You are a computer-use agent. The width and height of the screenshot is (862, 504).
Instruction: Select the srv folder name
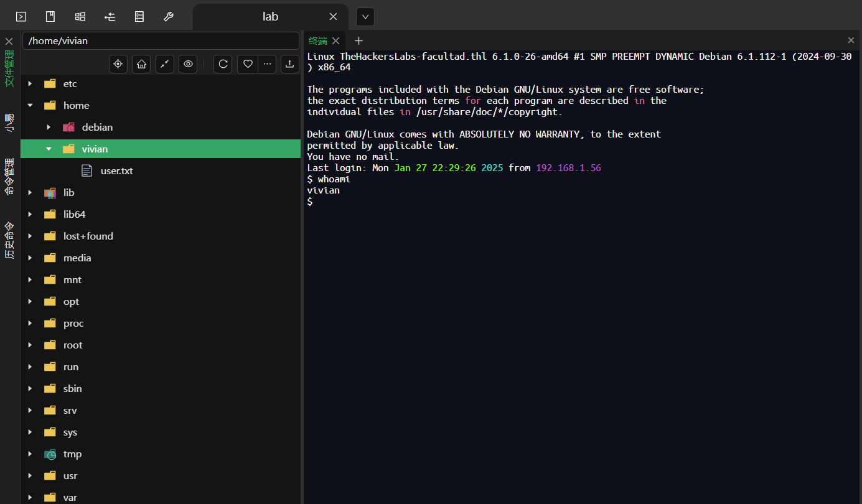point(70,411)
